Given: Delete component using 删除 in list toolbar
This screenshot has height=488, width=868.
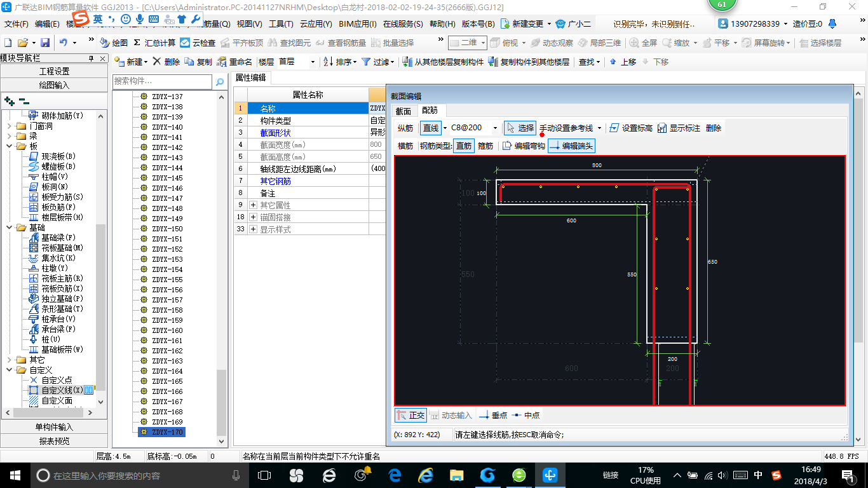Looking at the screenshot, I should click(166, 62).
